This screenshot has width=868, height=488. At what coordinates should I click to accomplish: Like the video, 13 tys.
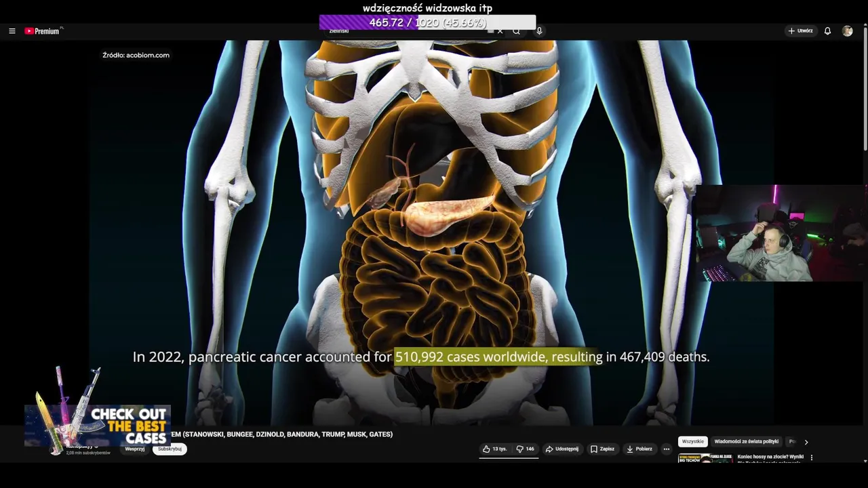[495, 449]
